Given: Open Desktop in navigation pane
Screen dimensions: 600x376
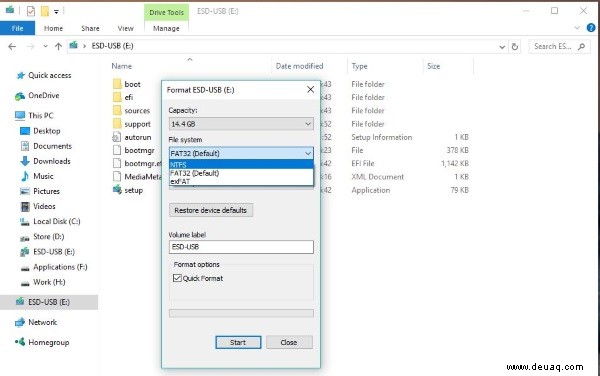Looking at the screenshot, I should click(47, 131).
